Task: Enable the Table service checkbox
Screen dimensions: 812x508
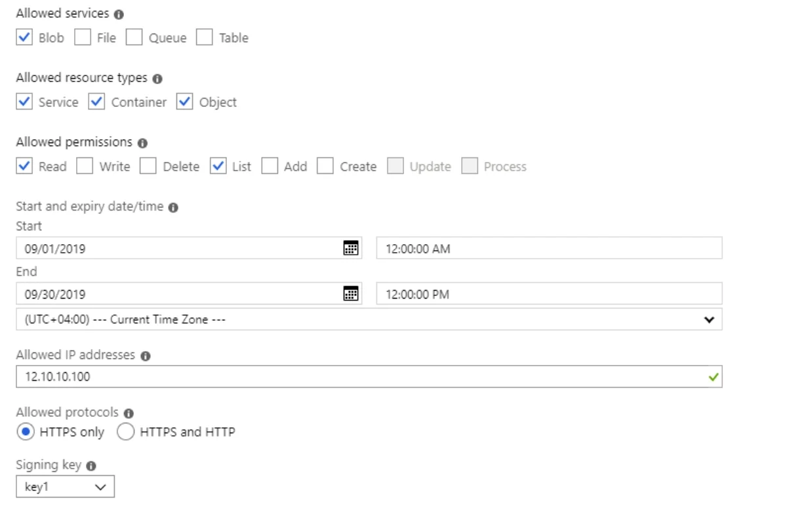Action: click(205, 37)
